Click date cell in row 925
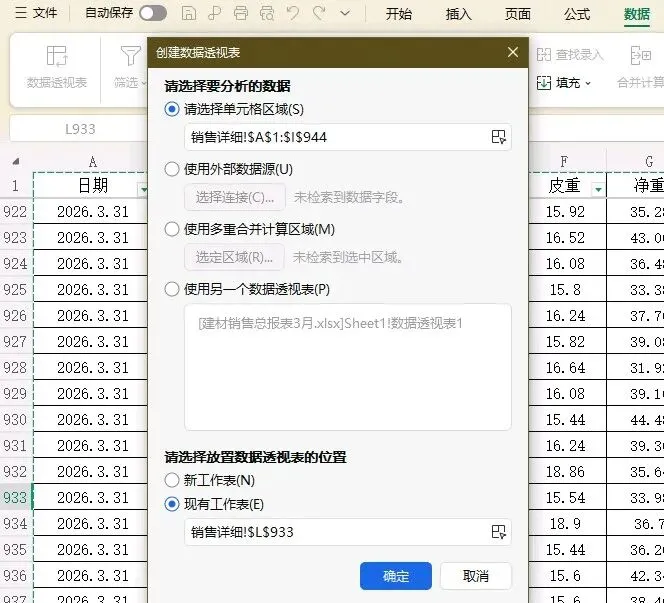 91,290
